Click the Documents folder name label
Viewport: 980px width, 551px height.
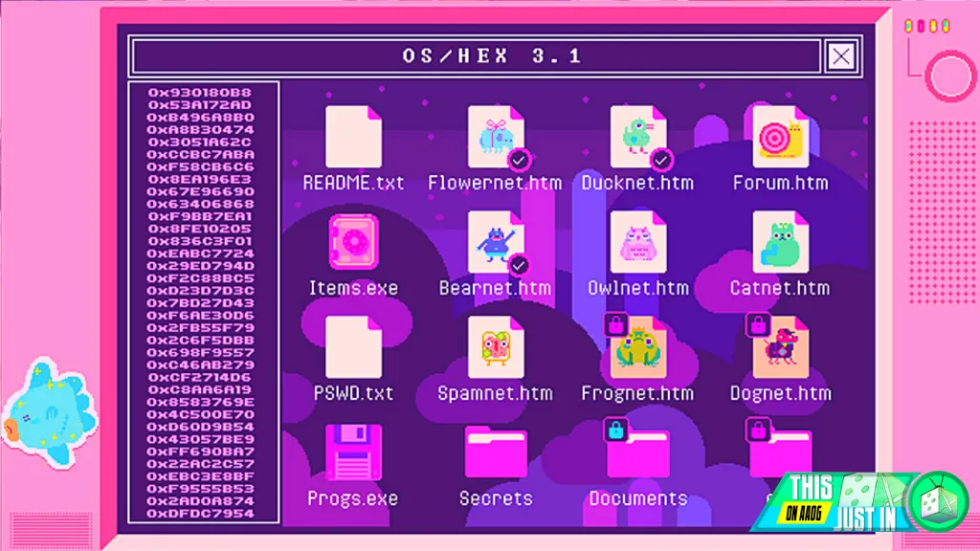click(x=638, y=498)
